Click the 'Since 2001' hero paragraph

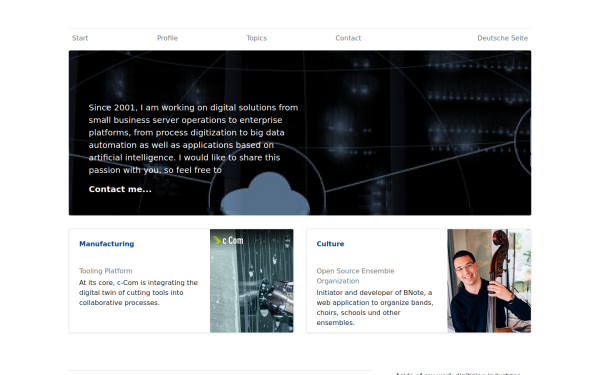pyautogui.click(x=193, y=139)
